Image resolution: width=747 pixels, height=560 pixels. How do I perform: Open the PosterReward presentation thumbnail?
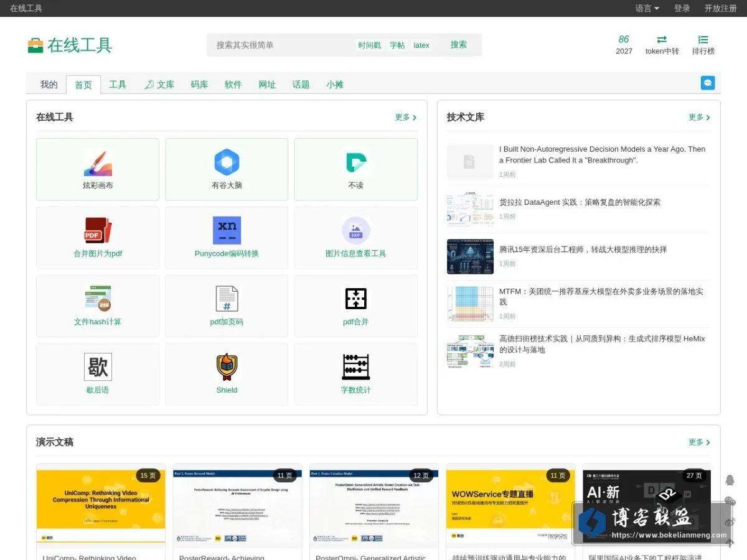[237, 505]
